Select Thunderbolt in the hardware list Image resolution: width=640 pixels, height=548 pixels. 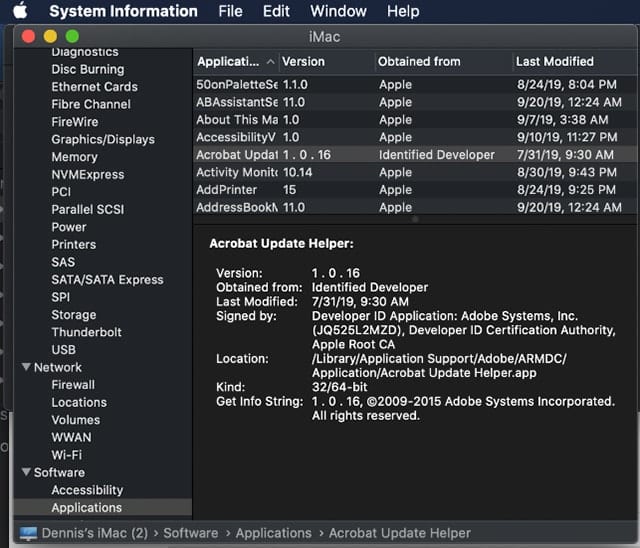pyautogui.click(x=86, y=332)
